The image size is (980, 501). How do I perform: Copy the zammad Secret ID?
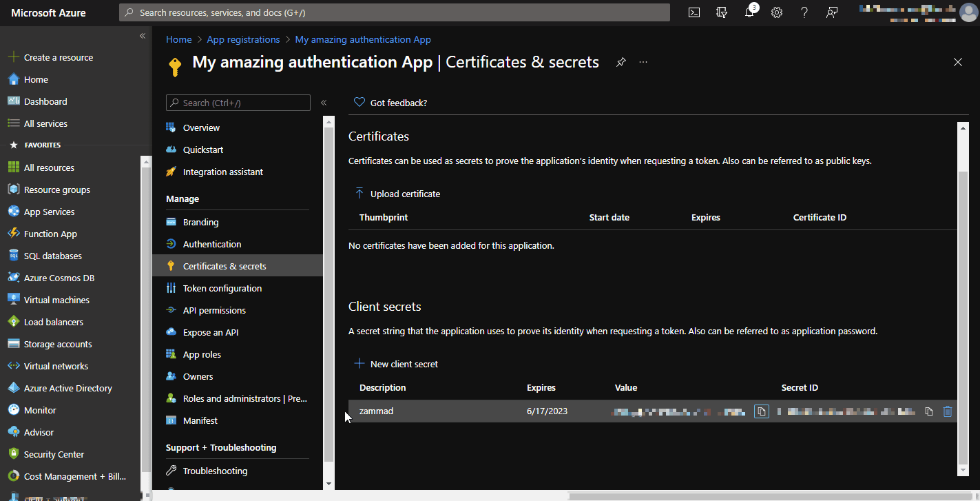(929, 411)
